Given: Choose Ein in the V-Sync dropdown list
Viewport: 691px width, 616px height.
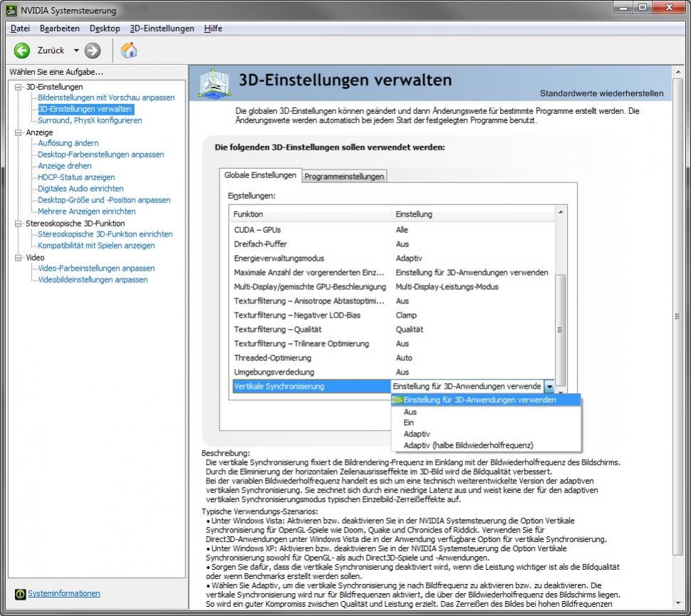Looking at the screenshot, I should pyautogui.click(x=486, y=422).
